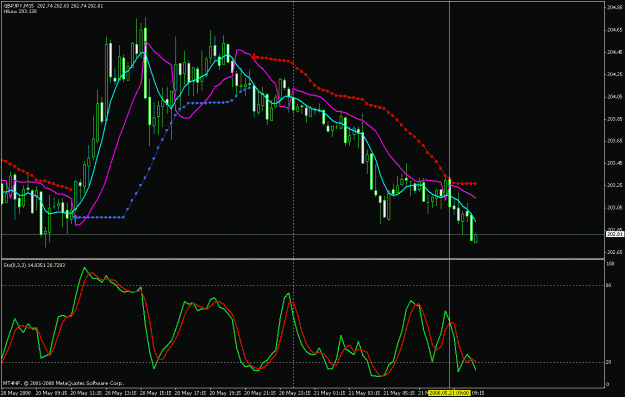
Task: Click the separator between chart and stochastic subwindow
Action: (x=303, y=259)
